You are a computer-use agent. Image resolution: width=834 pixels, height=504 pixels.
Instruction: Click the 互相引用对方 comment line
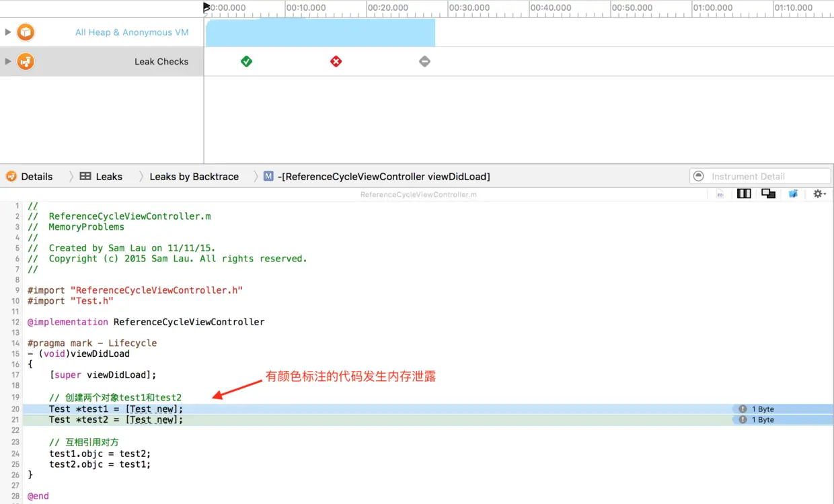(x=83, y=442)
